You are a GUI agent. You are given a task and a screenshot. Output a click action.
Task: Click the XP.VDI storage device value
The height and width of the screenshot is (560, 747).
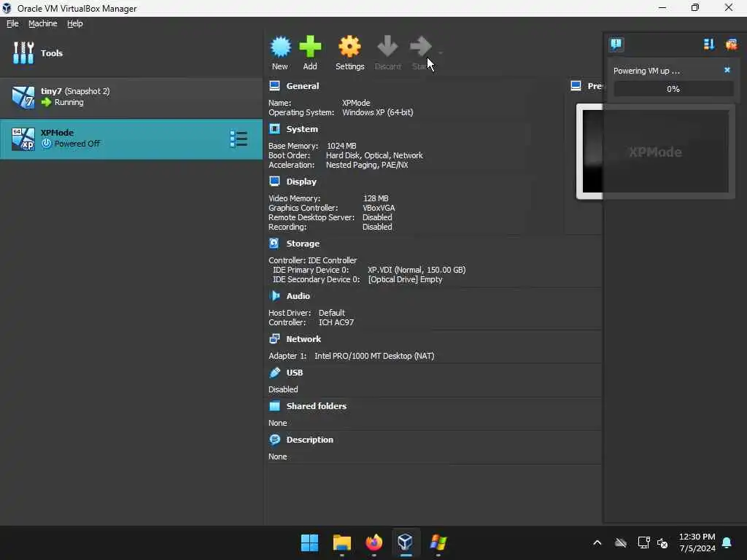point(417,270)
